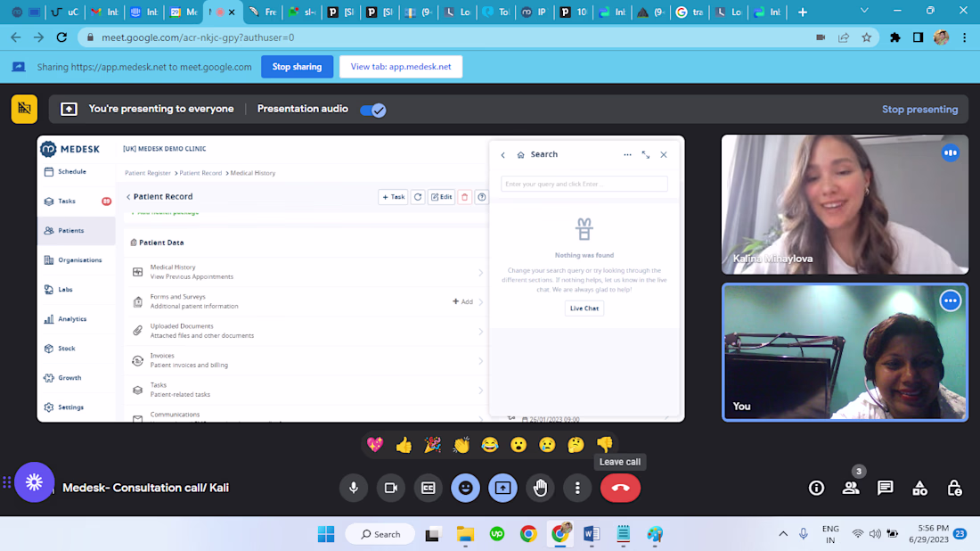The image size is (980, 551).
Task: Send the sad crying face reaction
Action: pyautogui.click(x=548, y=445)
